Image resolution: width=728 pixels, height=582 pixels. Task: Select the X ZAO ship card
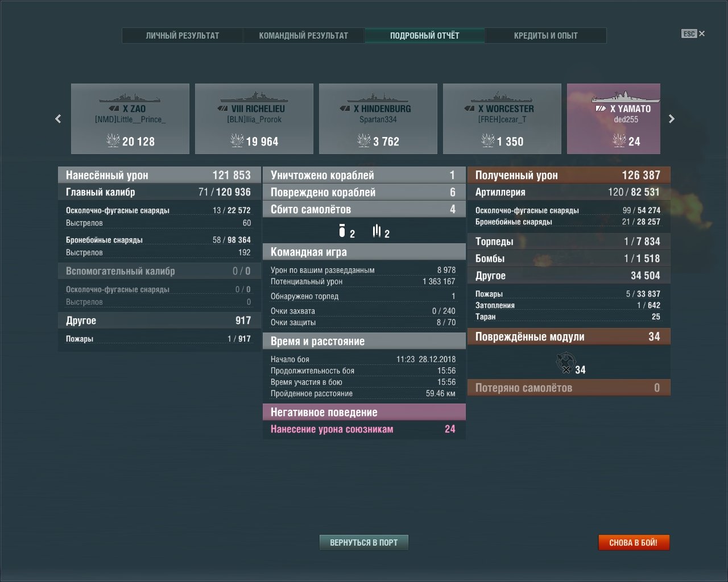coord(130,119)
